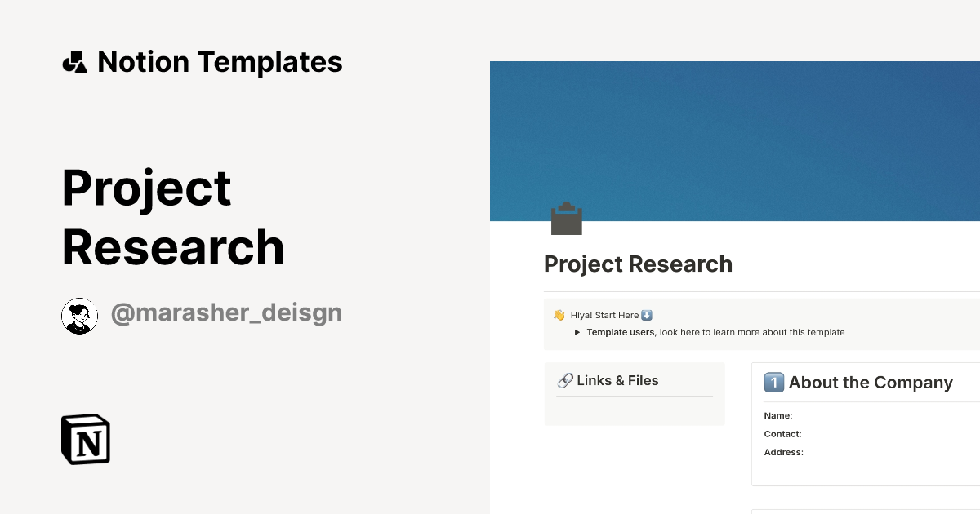The height and width of the screenshot is (514, 980).
Task: Click the number one keycap icon near About the Company
Action: click(775, 382)
